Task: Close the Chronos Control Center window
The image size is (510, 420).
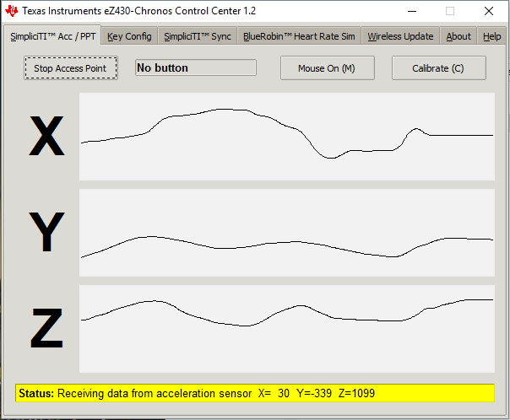Action: [489, 11]
